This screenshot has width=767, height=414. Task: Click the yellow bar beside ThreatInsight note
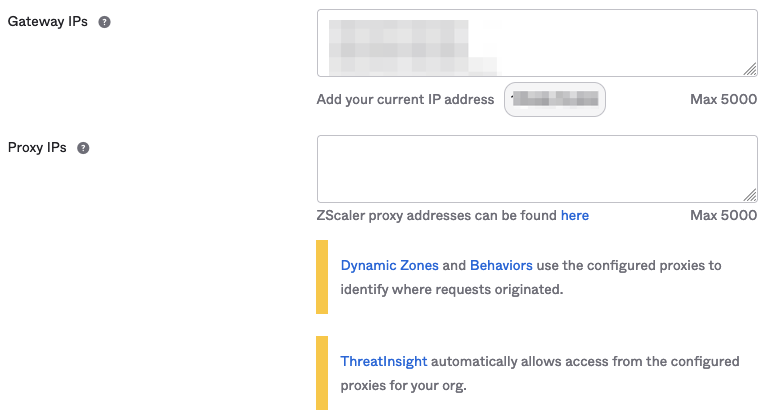click(322, 373)
